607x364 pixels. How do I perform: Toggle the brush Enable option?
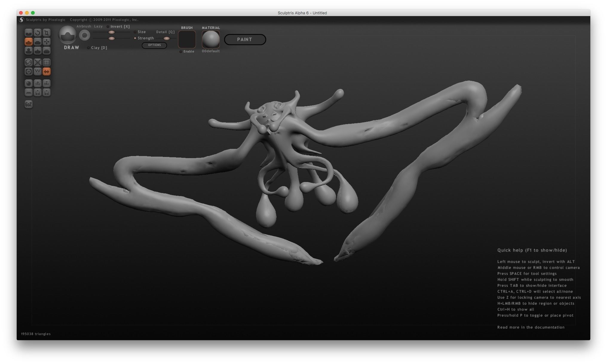[x=187, y=52]
